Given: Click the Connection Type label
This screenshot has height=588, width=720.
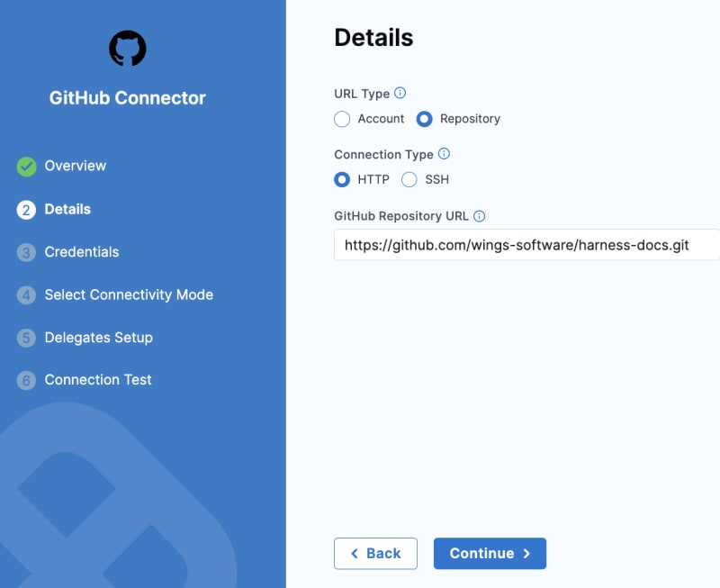Looking at the screenshot, I should [x=384, y=154].
